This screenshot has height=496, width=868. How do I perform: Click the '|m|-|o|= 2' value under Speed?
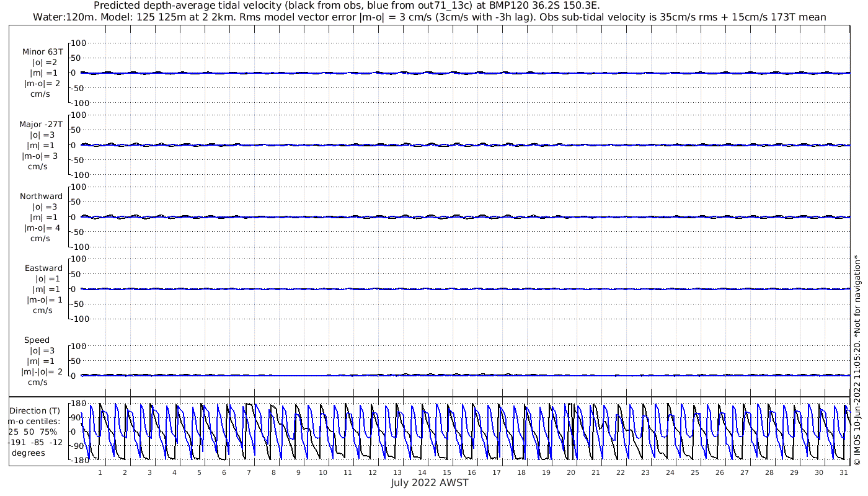(42, 372)
